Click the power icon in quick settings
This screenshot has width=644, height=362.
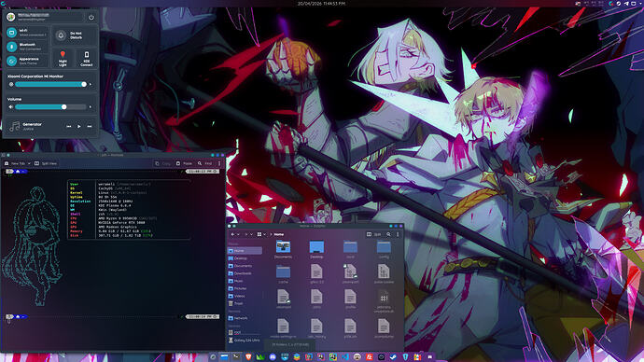pyautogui.click(x=91, y=17)
